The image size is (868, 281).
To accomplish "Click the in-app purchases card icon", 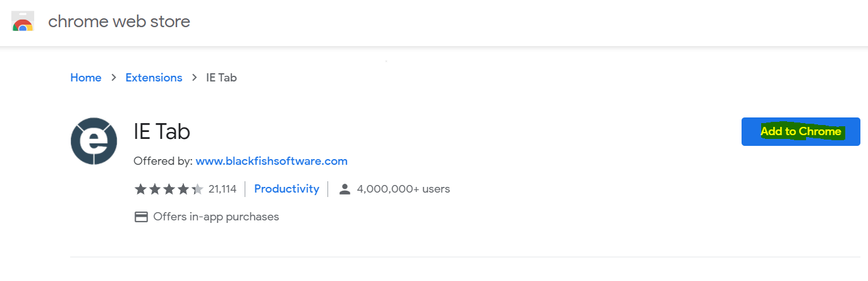I will click(141, 217).
